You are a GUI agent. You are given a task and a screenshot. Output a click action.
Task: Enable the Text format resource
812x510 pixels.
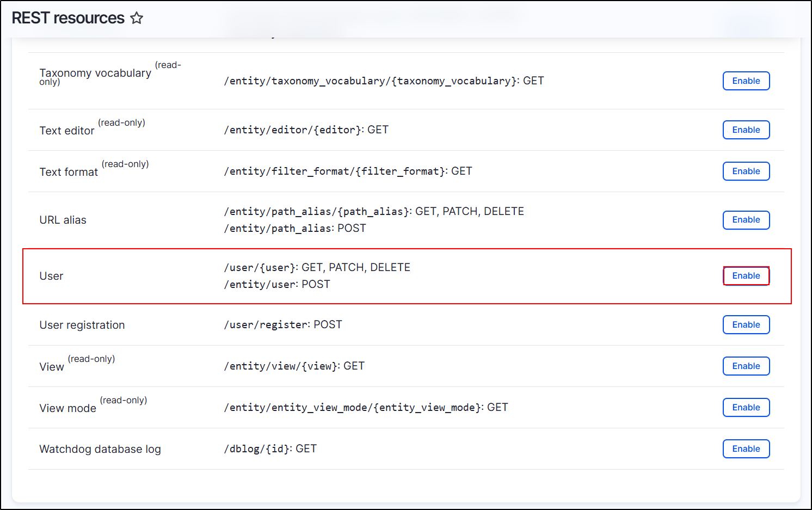click(746, 171)
